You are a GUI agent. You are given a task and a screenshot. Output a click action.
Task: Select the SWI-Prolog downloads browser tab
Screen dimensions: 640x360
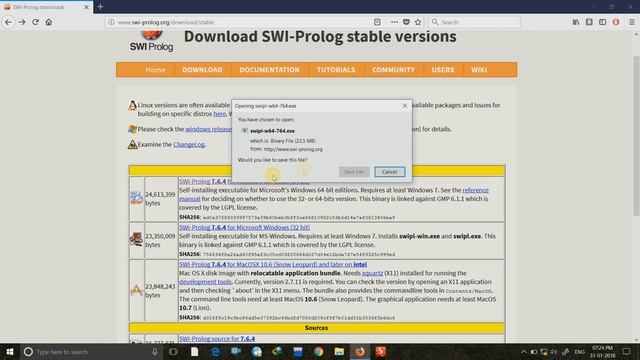click(46, 7)
